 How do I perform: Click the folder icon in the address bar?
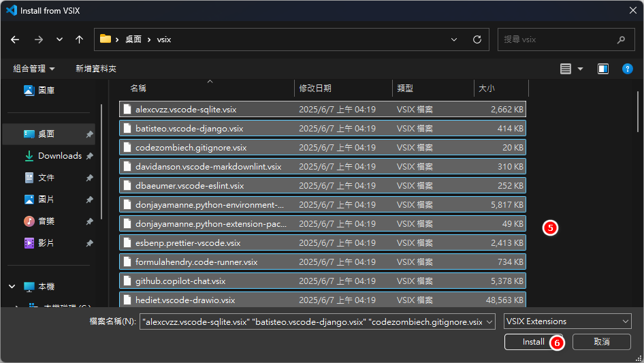(106, 39)
